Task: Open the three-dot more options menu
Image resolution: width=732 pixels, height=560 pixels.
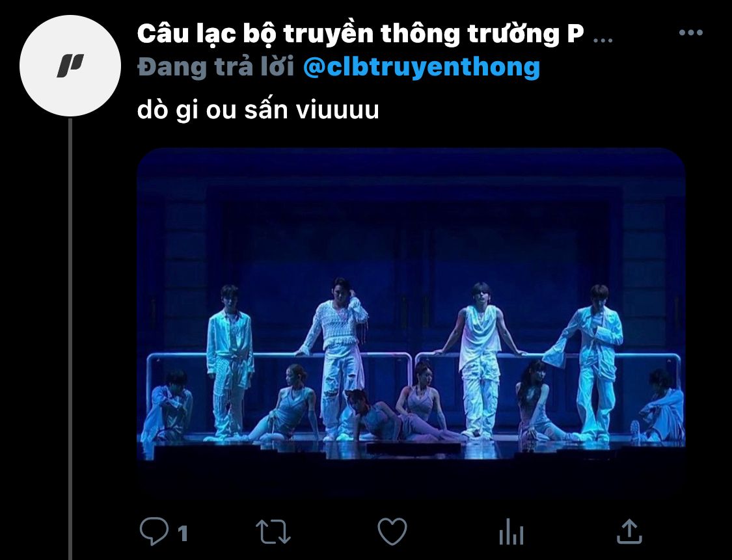Action: point(691,33)
